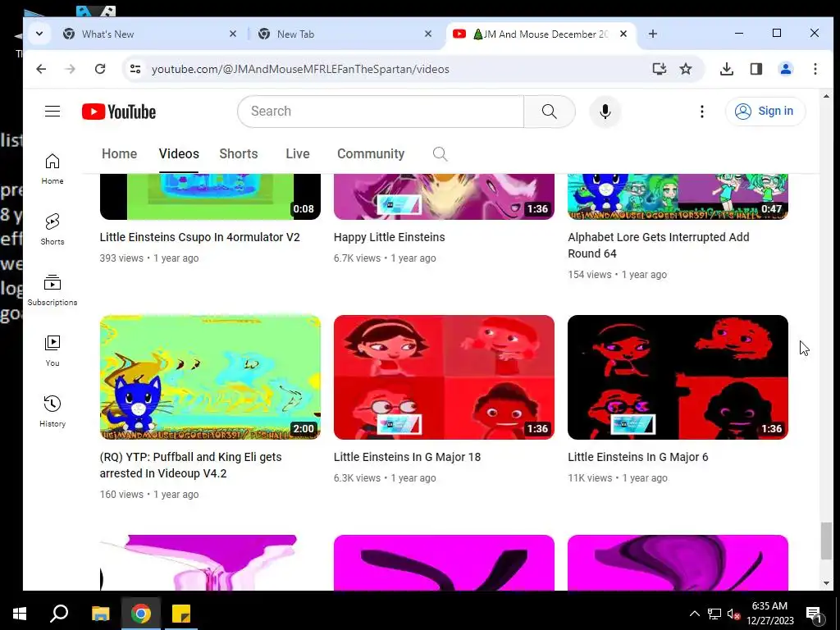This screenshot has width=840, height=630.
Task: Open the notification center icon
Action: 814,614
